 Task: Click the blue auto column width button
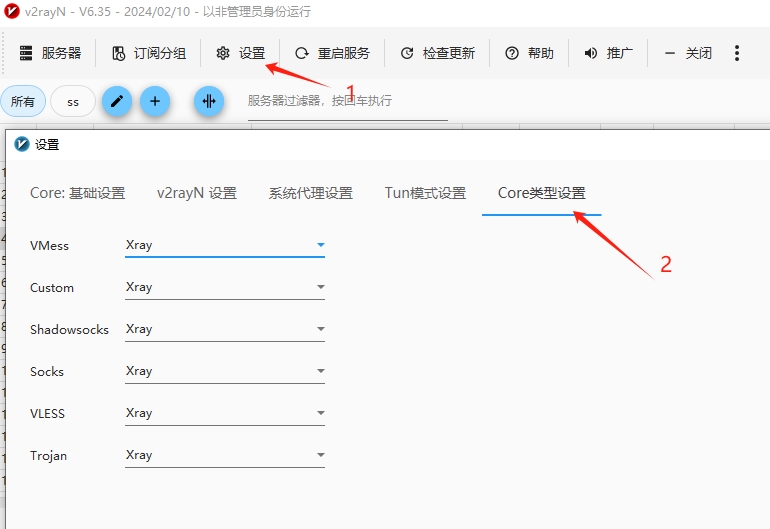tap(209, 101)
